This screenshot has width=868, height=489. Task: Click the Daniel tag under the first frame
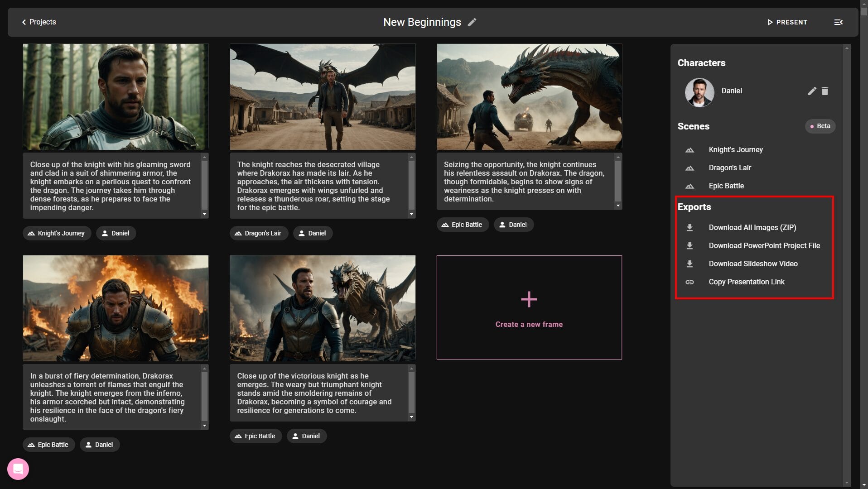(x=116, y=233)
